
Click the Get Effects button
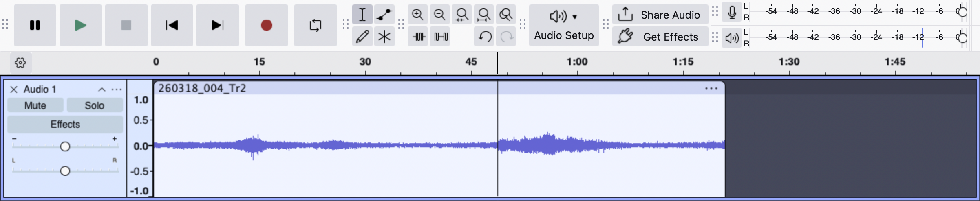tap(660, 37)
